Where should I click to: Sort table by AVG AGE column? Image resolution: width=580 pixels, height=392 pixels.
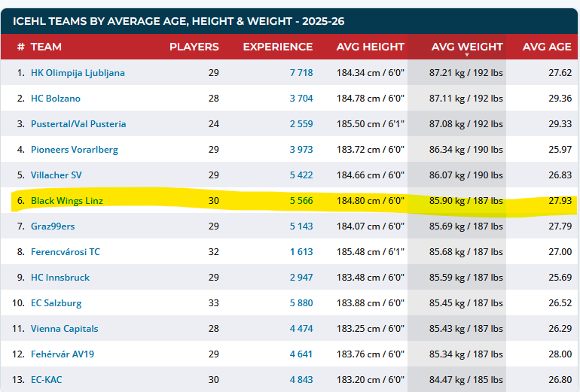tap(547, 47)
